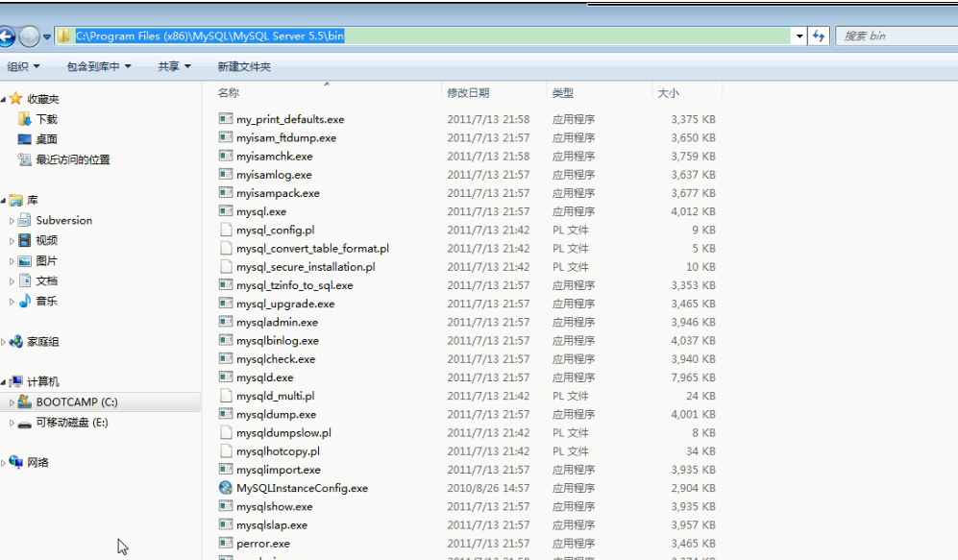Viewport: 958px width, 560px height.
Task: Open the 共享 menu
Action: [x=174, y=66]
